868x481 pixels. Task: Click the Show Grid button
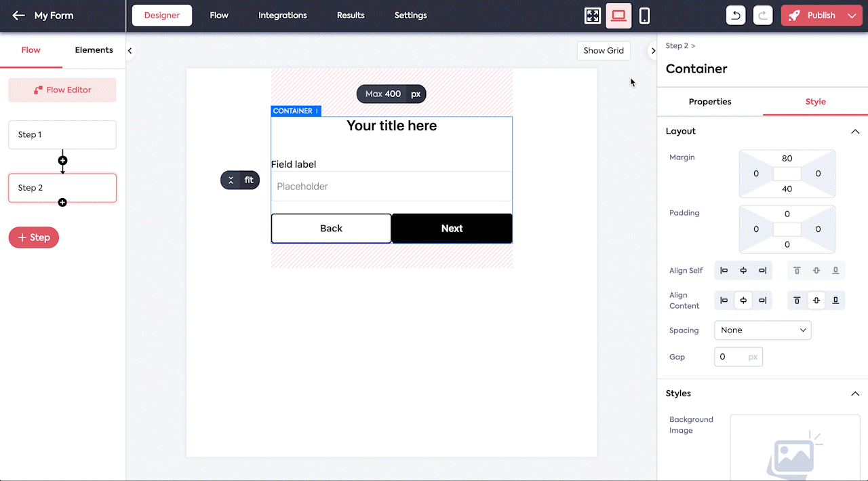(604, 51)
